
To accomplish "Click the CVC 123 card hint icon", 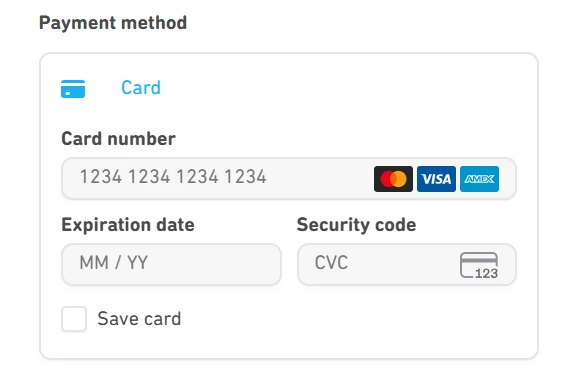I will (479, 265).
